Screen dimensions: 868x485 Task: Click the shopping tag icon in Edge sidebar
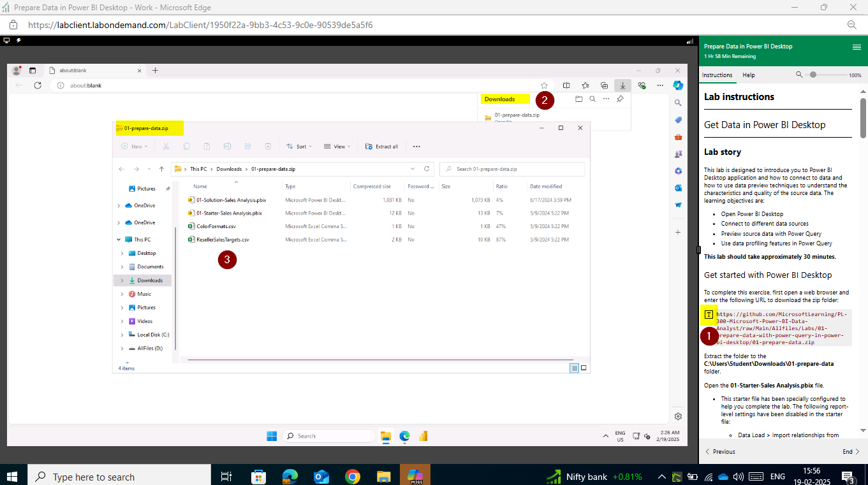pyautogui.click(x=678, y=120)
